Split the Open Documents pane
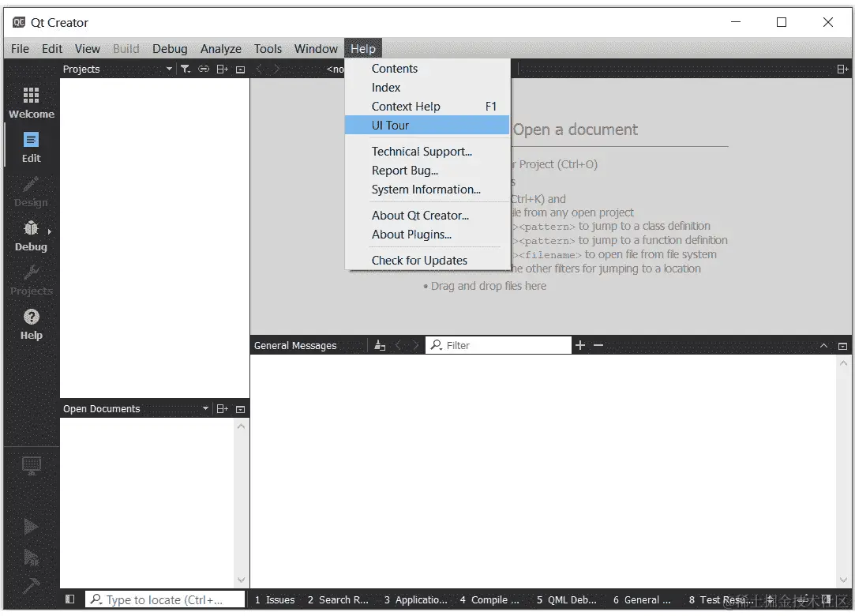 [222, 408]
